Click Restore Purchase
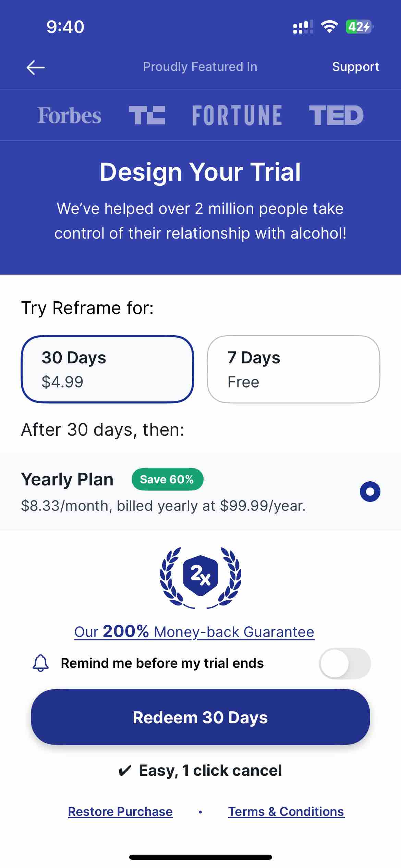Viewport: 401px width, 868px height. tap(120, 812)
